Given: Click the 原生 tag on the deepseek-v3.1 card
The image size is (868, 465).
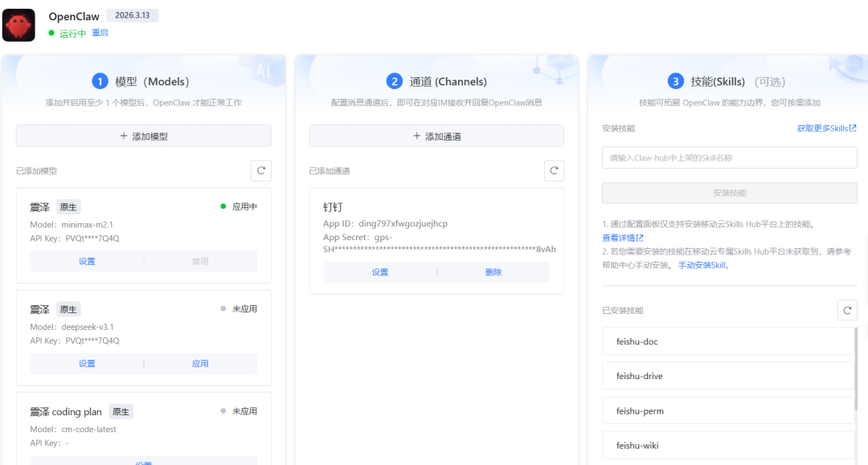Looking at the screenshot, I should [x=68, y=310].
